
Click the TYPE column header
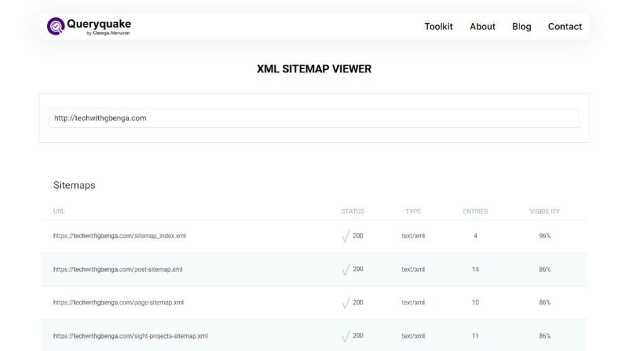pos(413,211)
